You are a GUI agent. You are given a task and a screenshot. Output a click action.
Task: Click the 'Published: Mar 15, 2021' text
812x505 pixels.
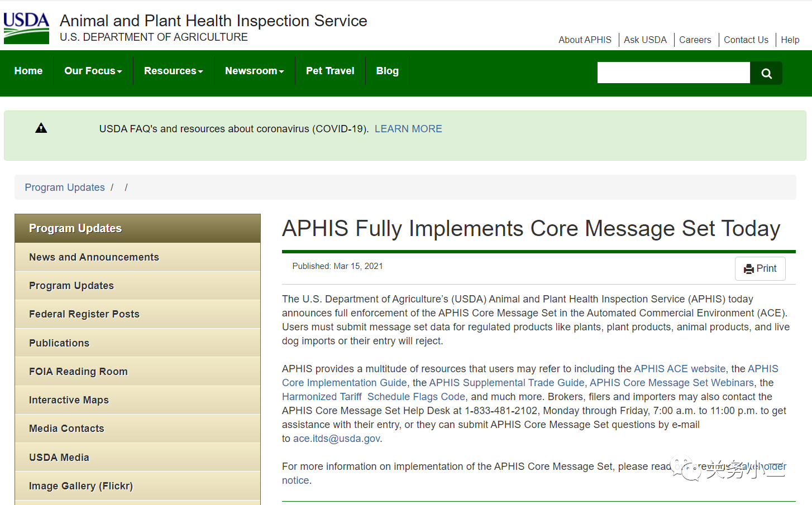point(337,266)
